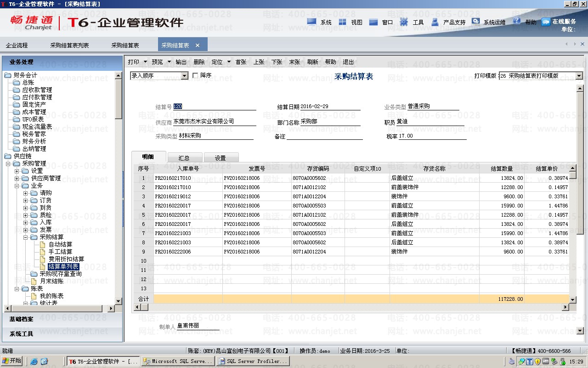Enable the 降序 checkbox
This screenshot has height=368, width=588.
[x=195, y=75]
